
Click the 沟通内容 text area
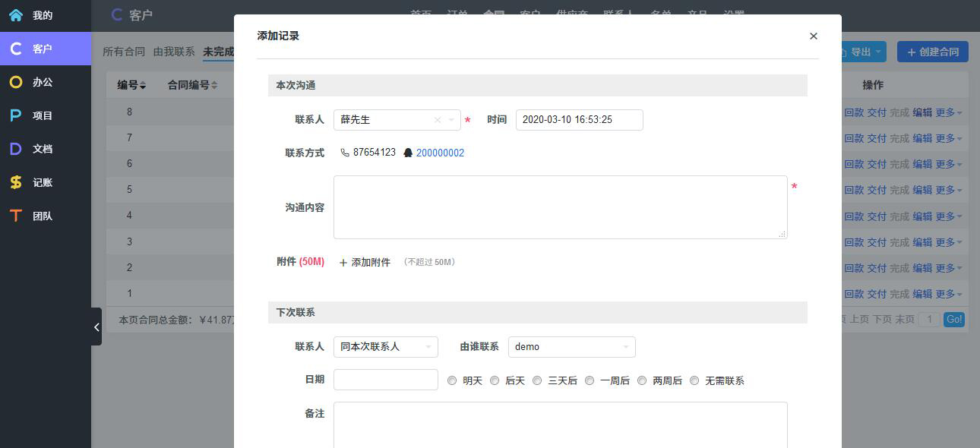click(x=561, y=207)
